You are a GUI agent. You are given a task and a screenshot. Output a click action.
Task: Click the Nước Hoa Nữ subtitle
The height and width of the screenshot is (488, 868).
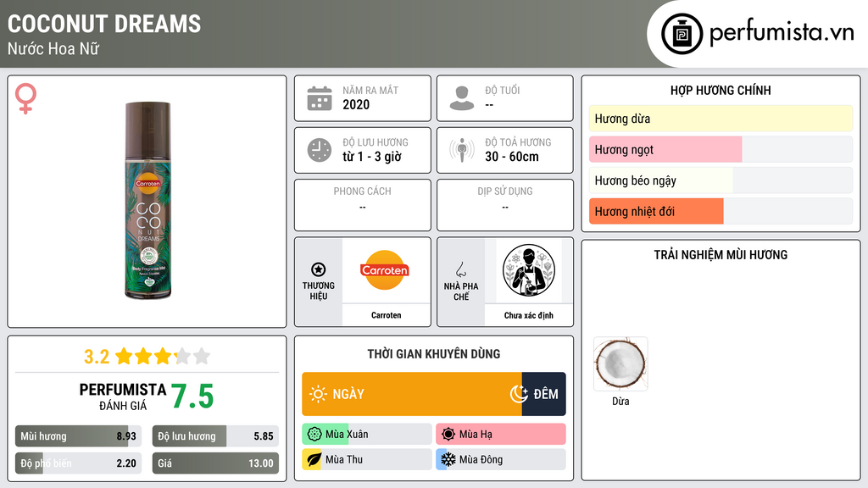tap(53, 48)
